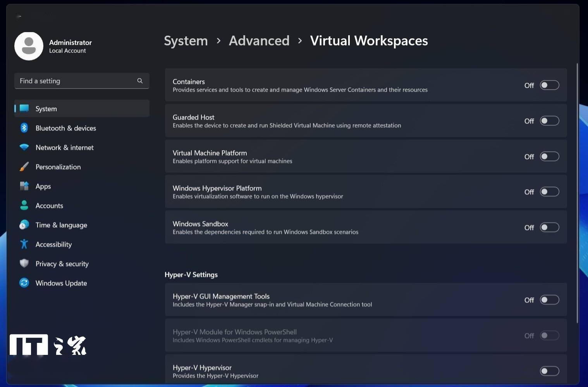Click the Local Account label

tap(67, 51)
